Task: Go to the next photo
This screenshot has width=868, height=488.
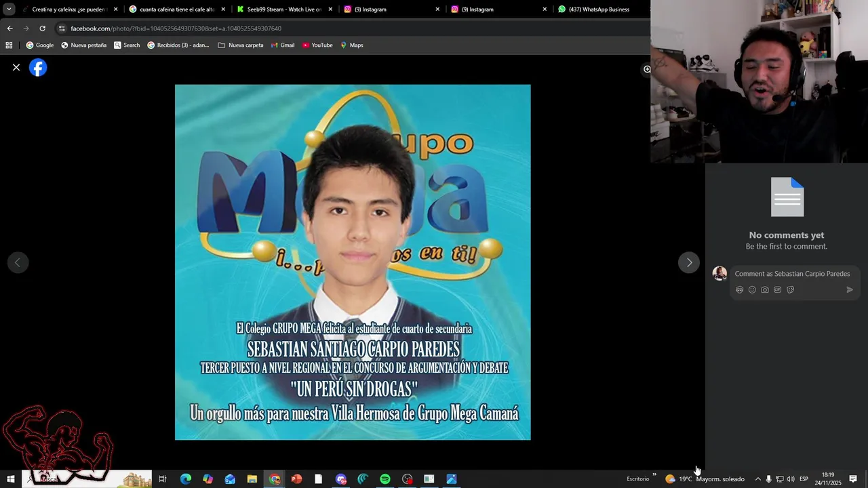Action: 689,263
